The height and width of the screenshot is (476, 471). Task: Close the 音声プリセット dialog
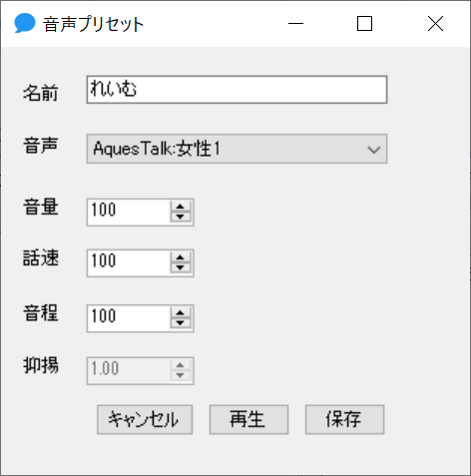[435, 24]
